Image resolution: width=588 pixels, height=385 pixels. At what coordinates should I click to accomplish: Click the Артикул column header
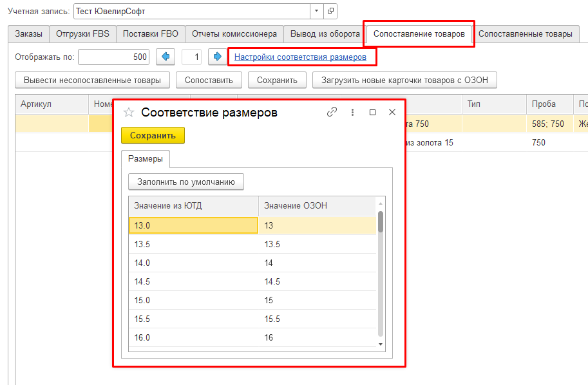52,104
